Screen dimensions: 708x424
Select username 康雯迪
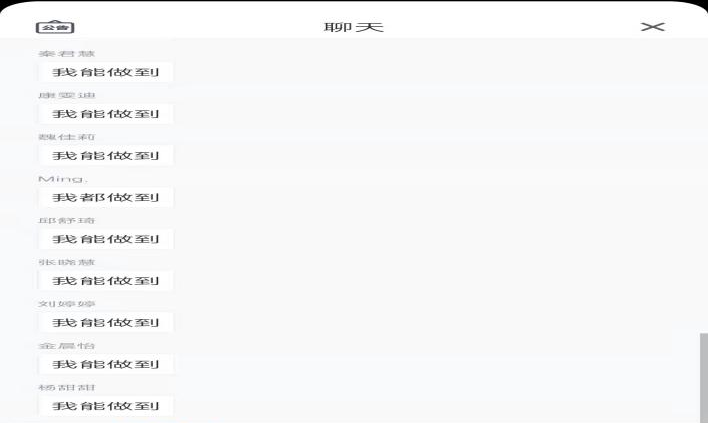(66, 95)
